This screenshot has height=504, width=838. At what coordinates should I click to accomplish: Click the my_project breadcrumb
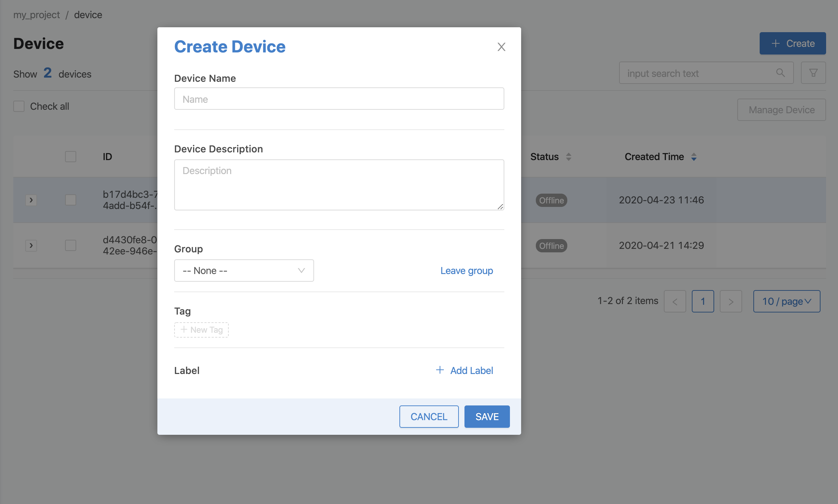click(36, 15)
